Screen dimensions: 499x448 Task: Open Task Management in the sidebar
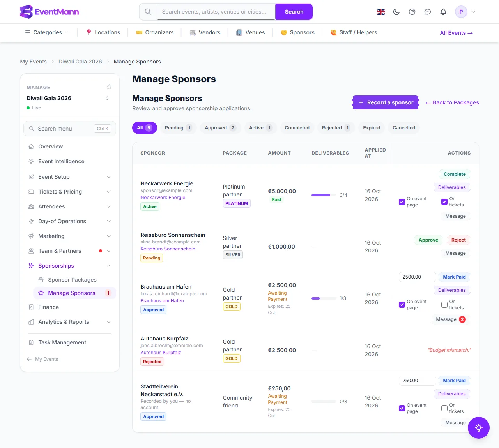pyautogui.click(x=70, y=342)
